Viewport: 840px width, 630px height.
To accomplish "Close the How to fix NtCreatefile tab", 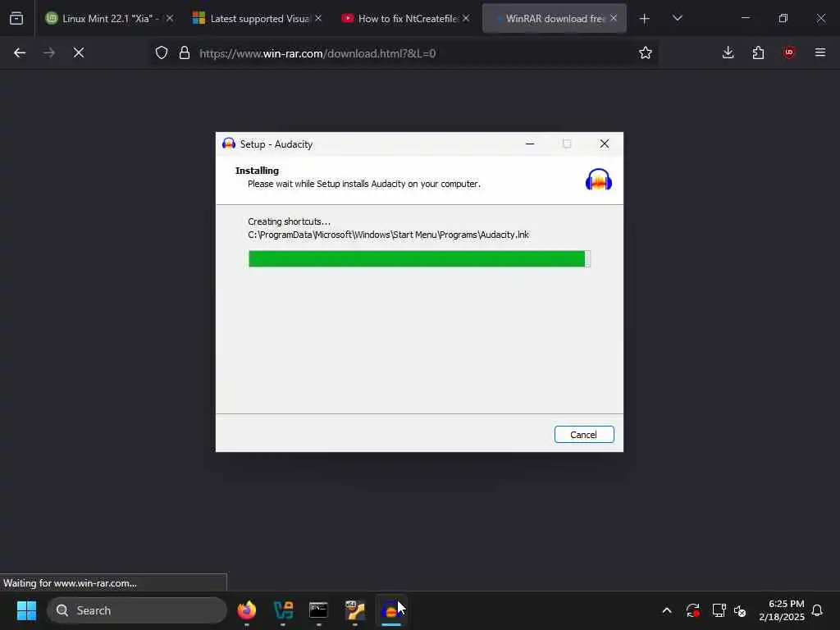I will [x=466, y=19].
